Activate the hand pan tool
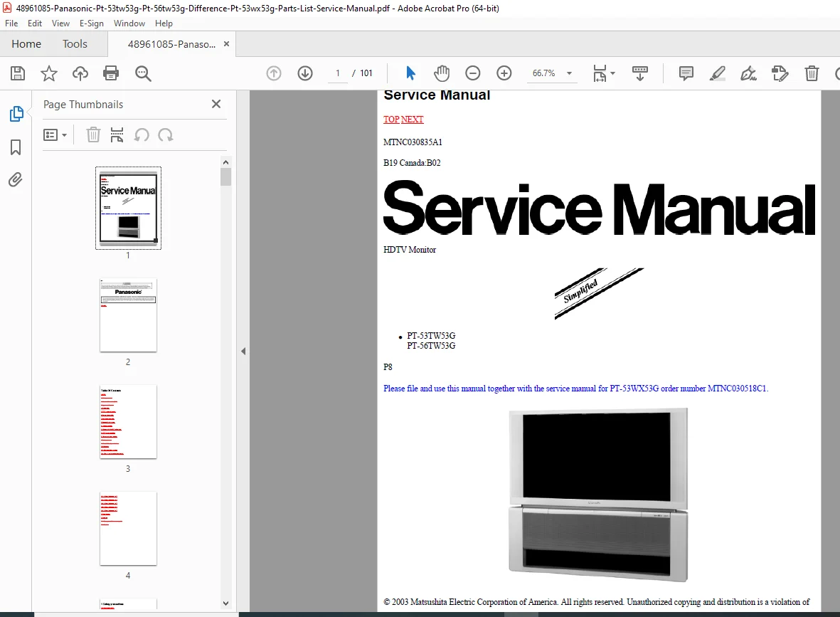Image resolution: width=840 pixels, height=617 pixels. click(442, 73)
